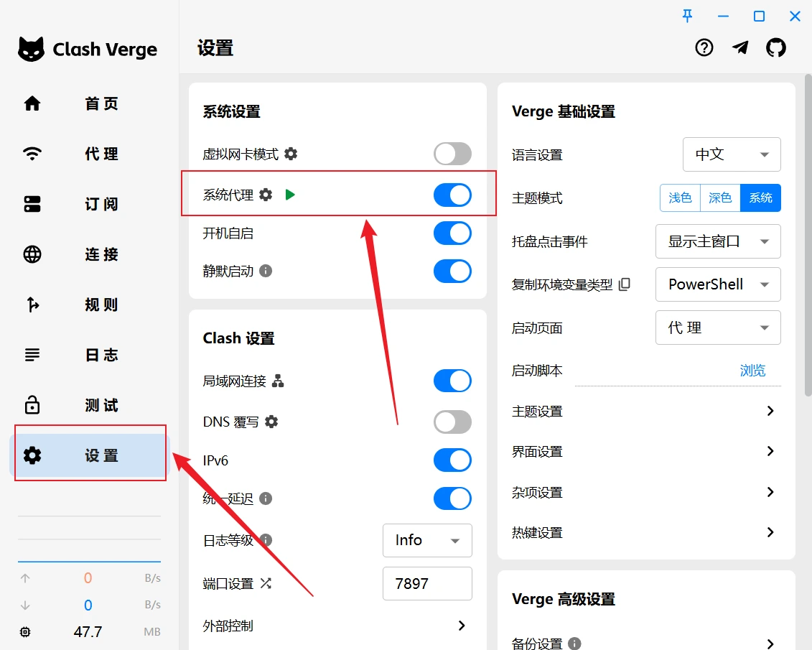Click the logs lines icon in the sidebar
Screen dimensions: 812x650
point(32,355)
